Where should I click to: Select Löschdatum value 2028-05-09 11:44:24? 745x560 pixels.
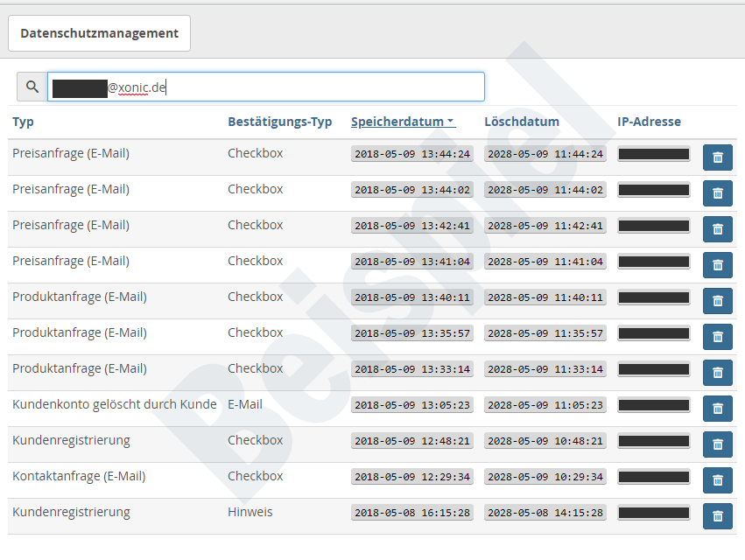[545, 154]
